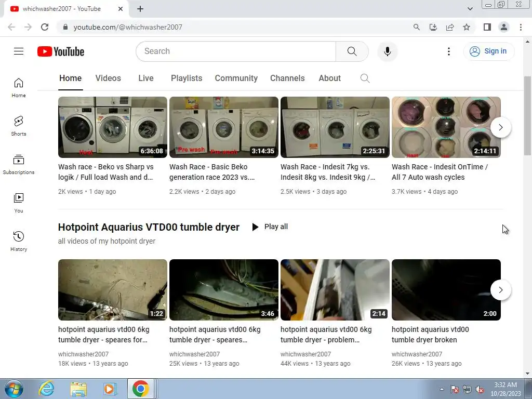Click the Chrome address bar URL
The image size is (532, 399).
128,27
